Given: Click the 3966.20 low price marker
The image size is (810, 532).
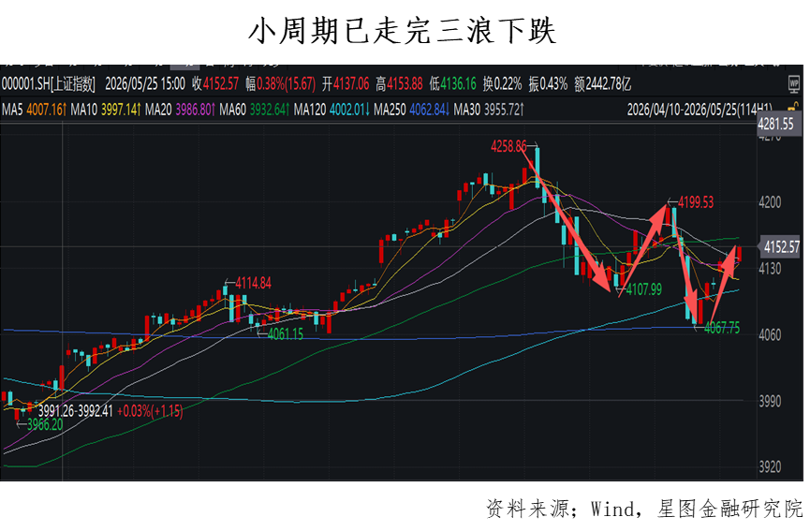Looking at the screenshot, I should [x=45, y=424].
